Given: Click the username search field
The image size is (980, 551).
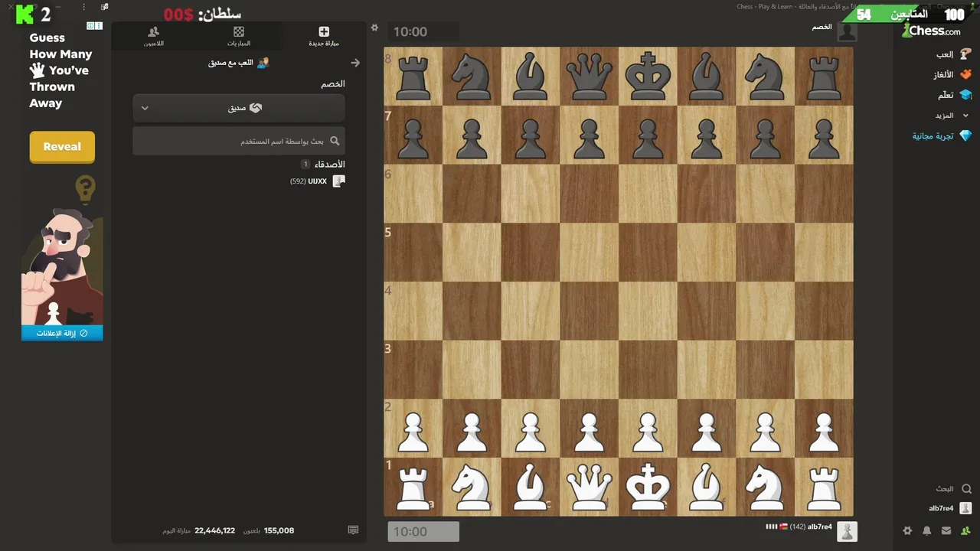Looking at the screenshot, I should click(239, 141).
